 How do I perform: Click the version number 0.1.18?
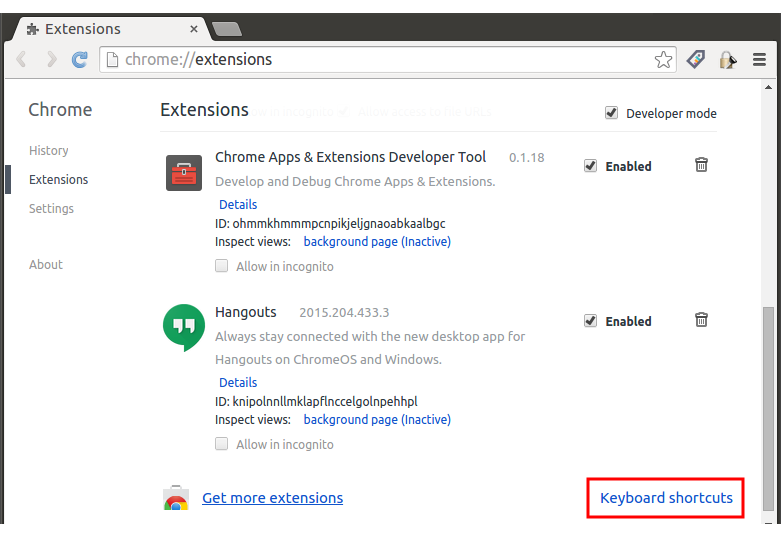pyautogui.click(x=526, y=157)
